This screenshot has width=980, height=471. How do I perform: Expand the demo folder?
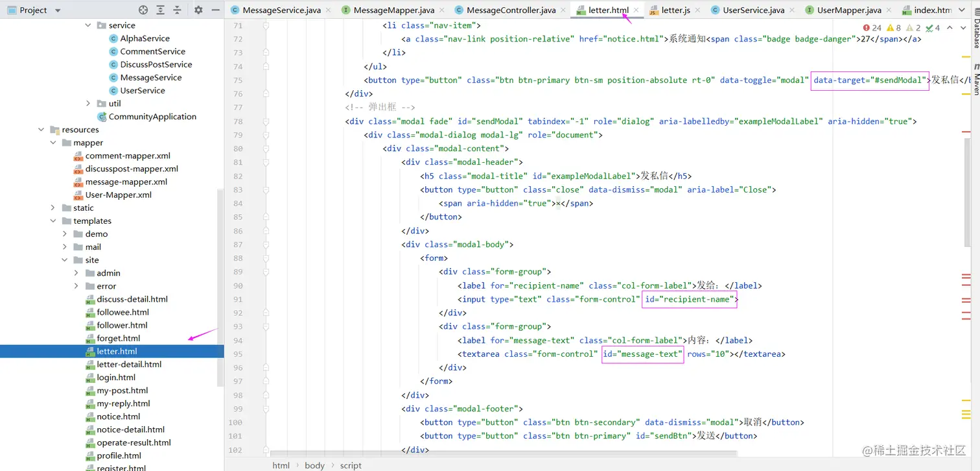pos(65,234)
